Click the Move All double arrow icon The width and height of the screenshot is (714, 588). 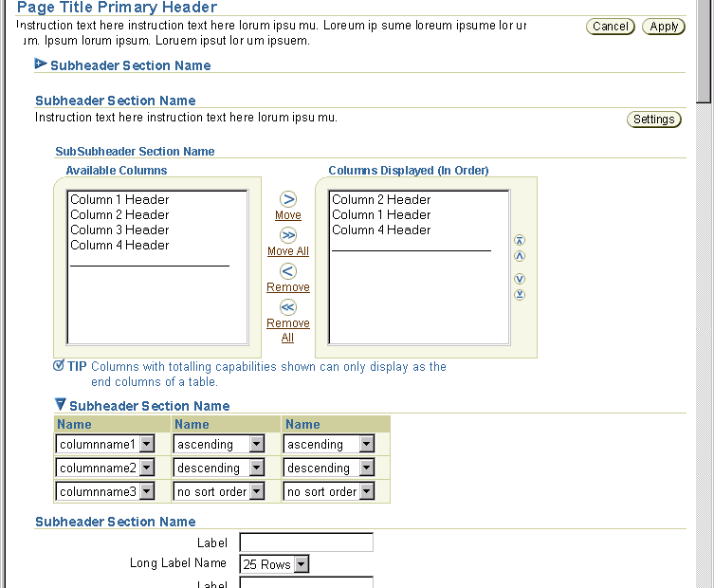click(288, 235)
